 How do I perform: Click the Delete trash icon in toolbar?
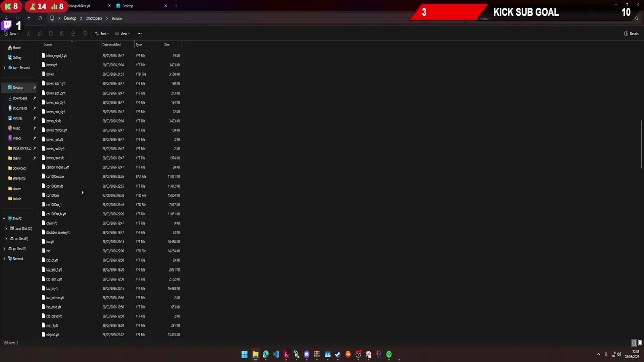[85, 34]
